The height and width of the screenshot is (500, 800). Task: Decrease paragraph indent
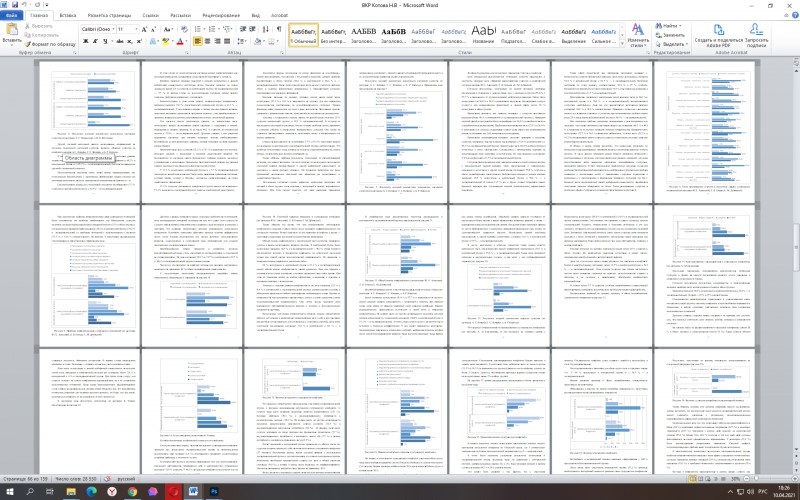(243, 29)
